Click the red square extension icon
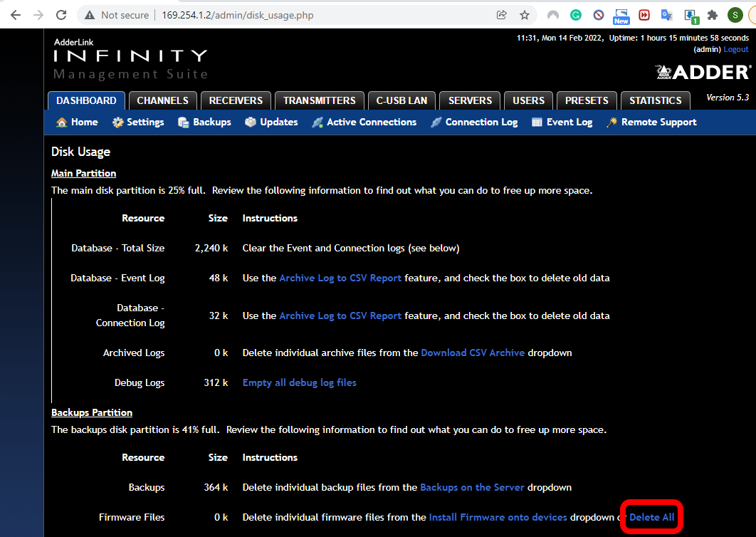This screenshot has width=756, height=537. pos(644,15)
